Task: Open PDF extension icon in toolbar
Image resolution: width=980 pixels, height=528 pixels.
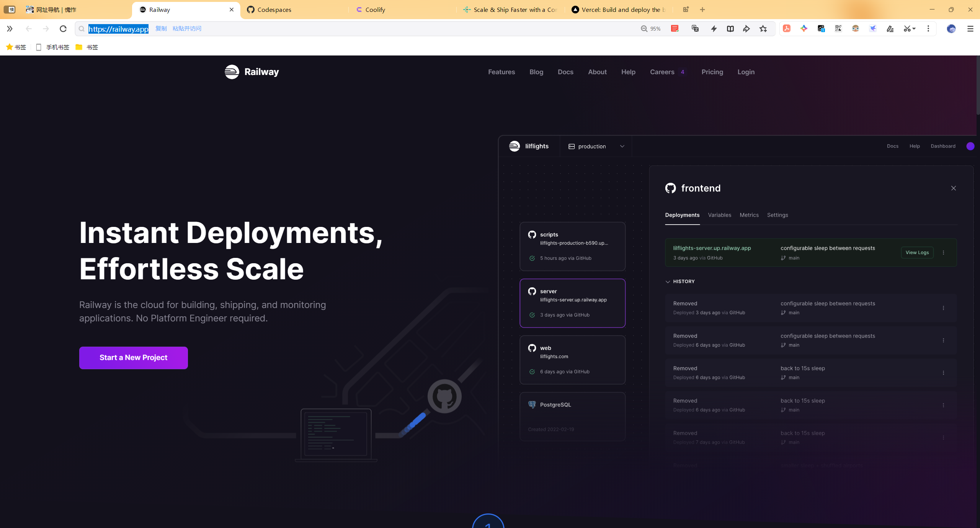Action: point(787,29)
